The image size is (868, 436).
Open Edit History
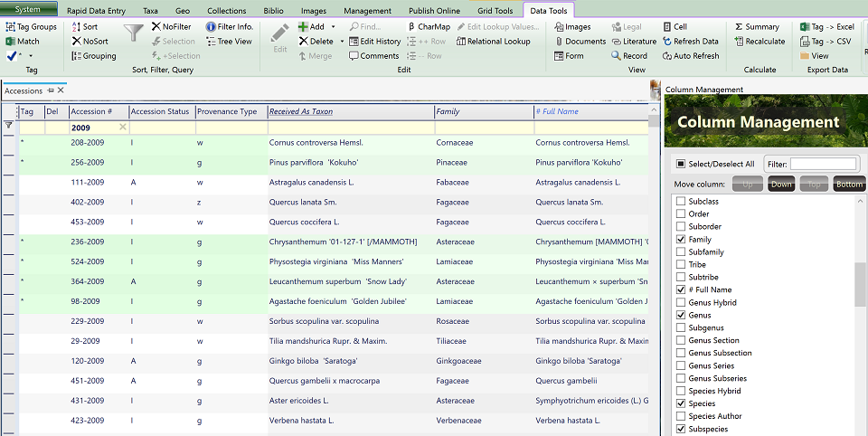(374, 41)
